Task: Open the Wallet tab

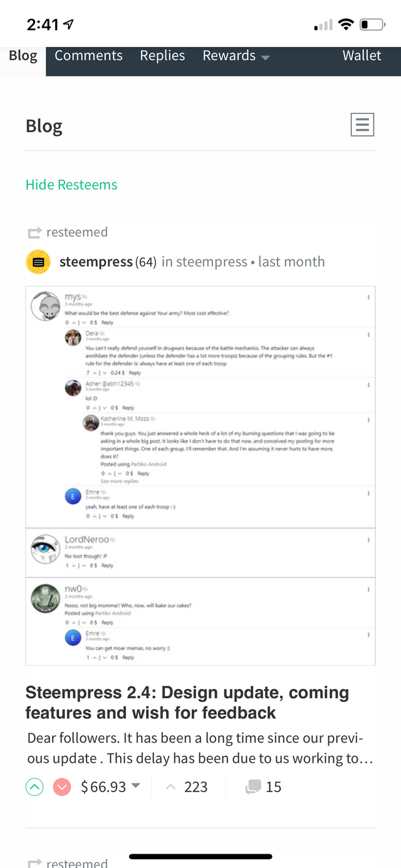Action: [x=362, y=56]
